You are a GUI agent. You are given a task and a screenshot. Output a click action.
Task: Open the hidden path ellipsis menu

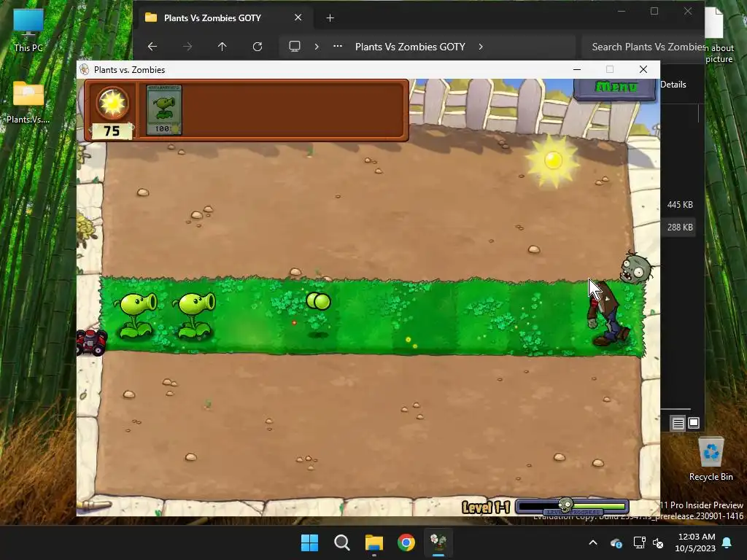pos(338,47)
